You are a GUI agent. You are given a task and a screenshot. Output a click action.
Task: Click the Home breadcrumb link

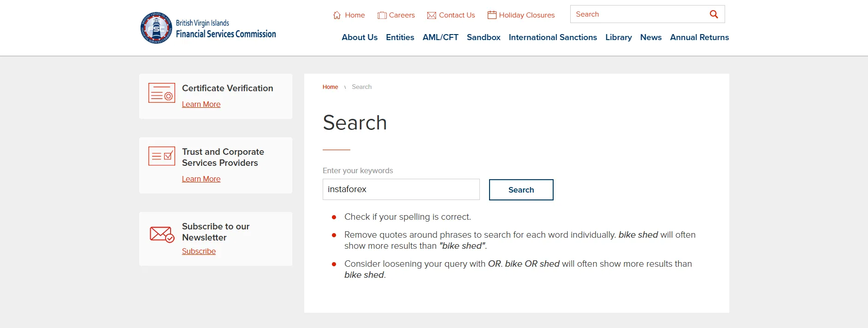coord(330,87)
